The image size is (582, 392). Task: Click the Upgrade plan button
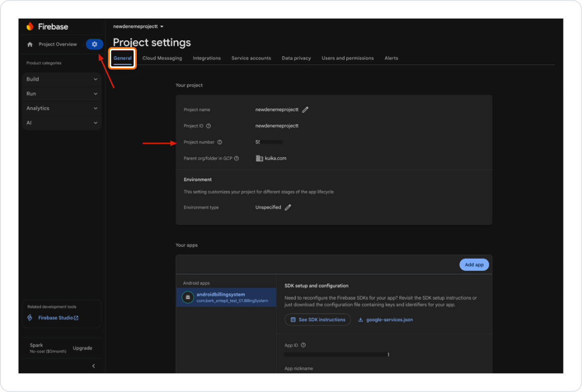(x=83, y=348)
